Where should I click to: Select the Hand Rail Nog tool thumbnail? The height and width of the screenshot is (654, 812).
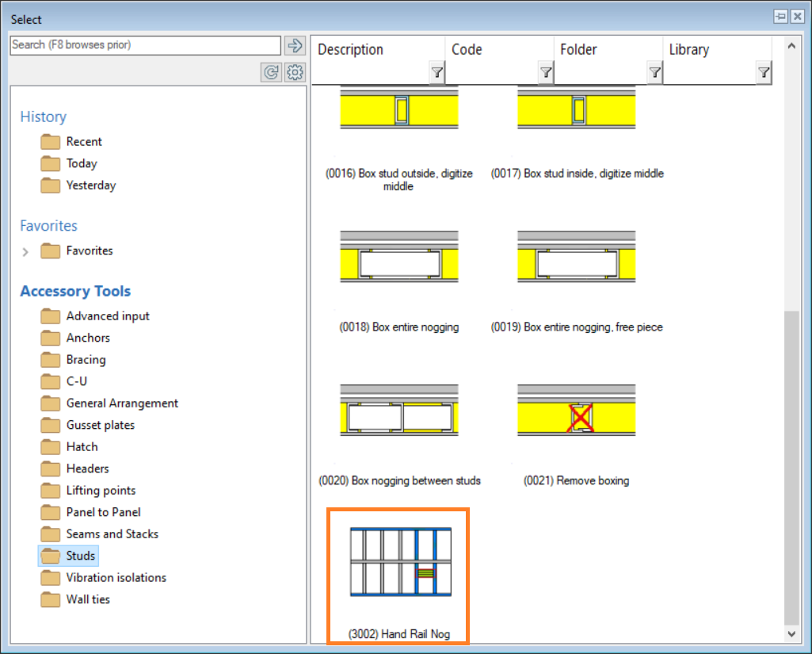tap(399, 562)
